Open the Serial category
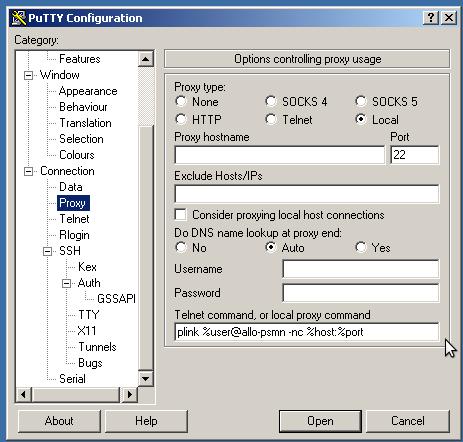The image size is (463, 442). coord(72,379)
